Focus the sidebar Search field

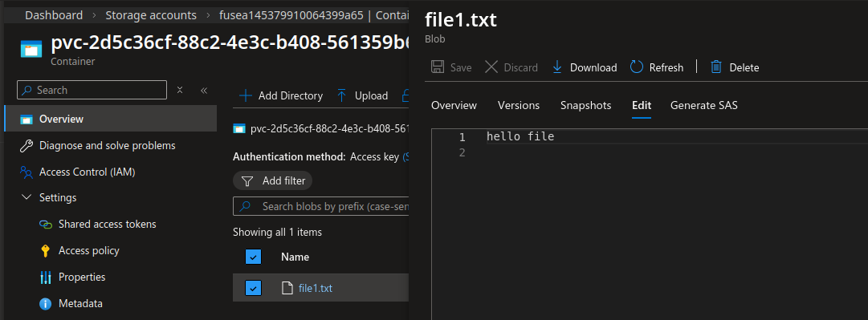coord(92,90)
